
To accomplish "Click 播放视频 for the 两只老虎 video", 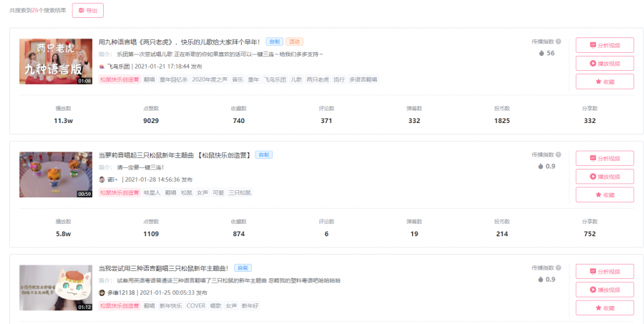I will pyautogui.click(x=605, y=64).
